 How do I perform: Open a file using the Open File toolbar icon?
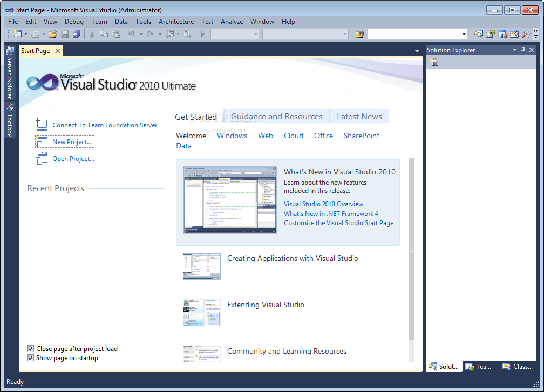[52, 34]
